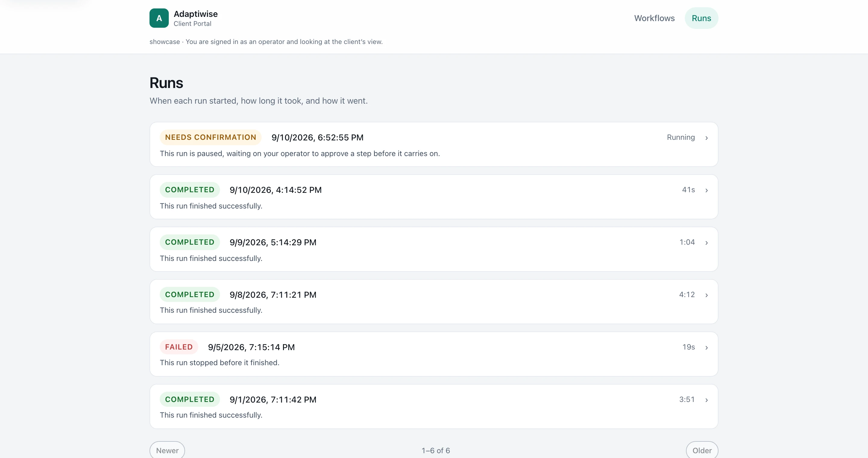Expand the chevron on the Needs Confirmation run
This screenshot has height=458, width=868.
coord(706,138)
